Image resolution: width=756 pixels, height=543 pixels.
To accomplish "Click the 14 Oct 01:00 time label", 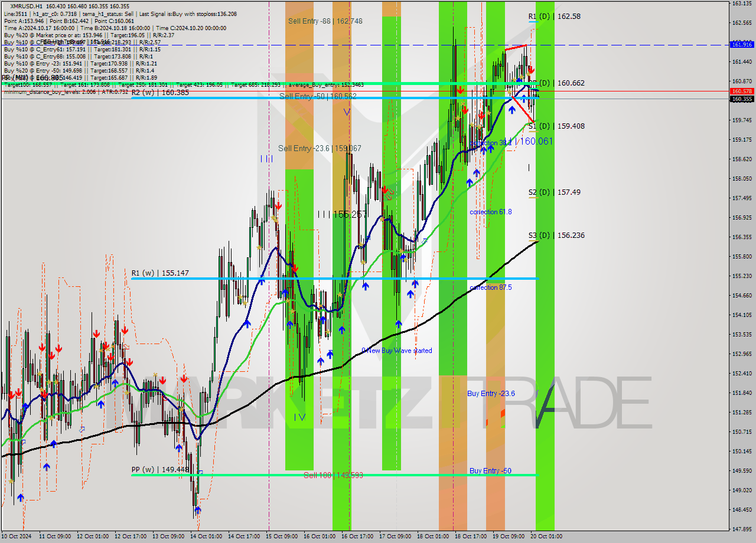I will point(207,537).
